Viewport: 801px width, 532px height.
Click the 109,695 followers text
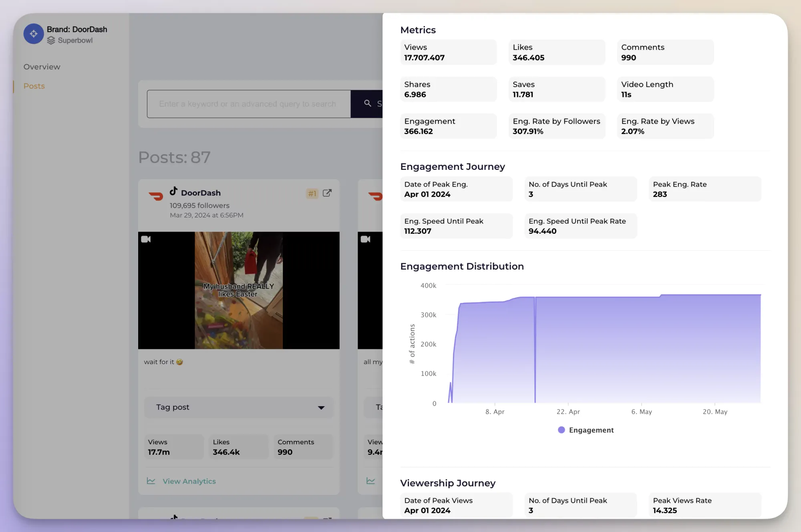199,206
